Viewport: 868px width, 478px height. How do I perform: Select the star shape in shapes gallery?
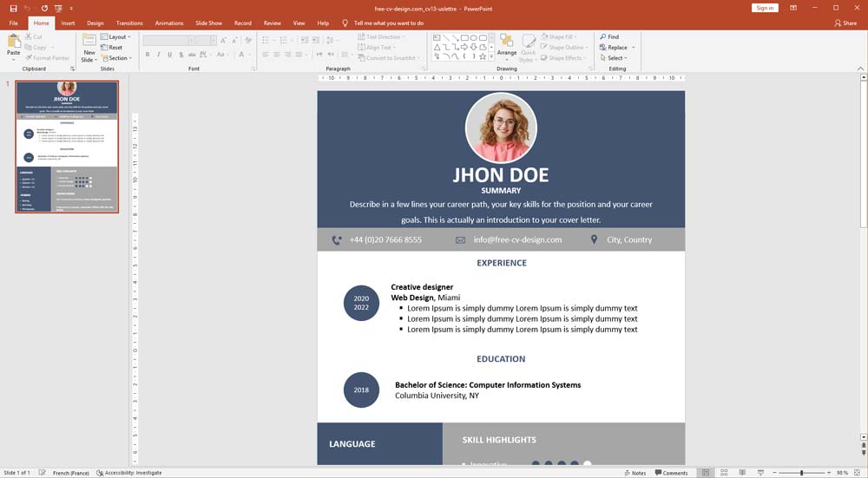(x=483, y=56)
